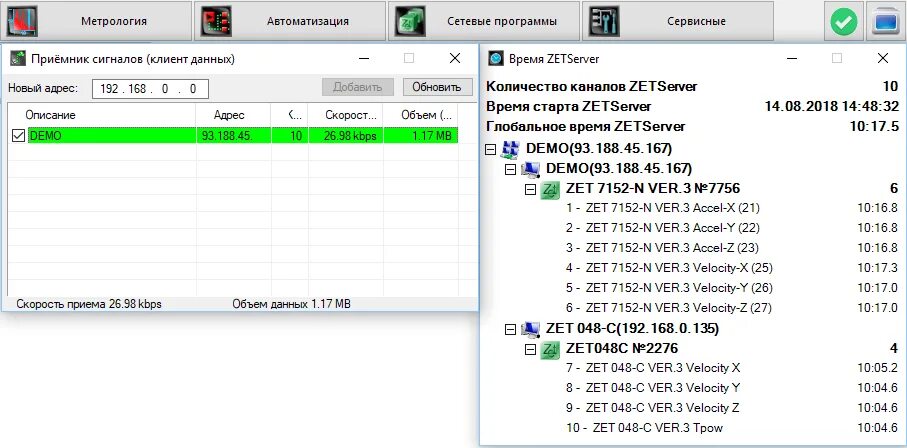Click the 10:17.3 time of Velocity-X
This screenshot has width=907, height=448.
[x=877, y=268]
